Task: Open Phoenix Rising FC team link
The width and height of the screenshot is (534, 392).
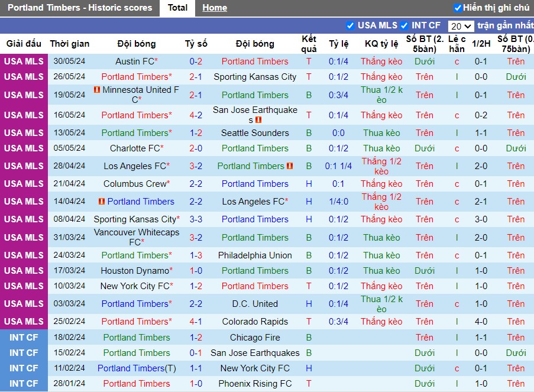Action: (255, 384)
